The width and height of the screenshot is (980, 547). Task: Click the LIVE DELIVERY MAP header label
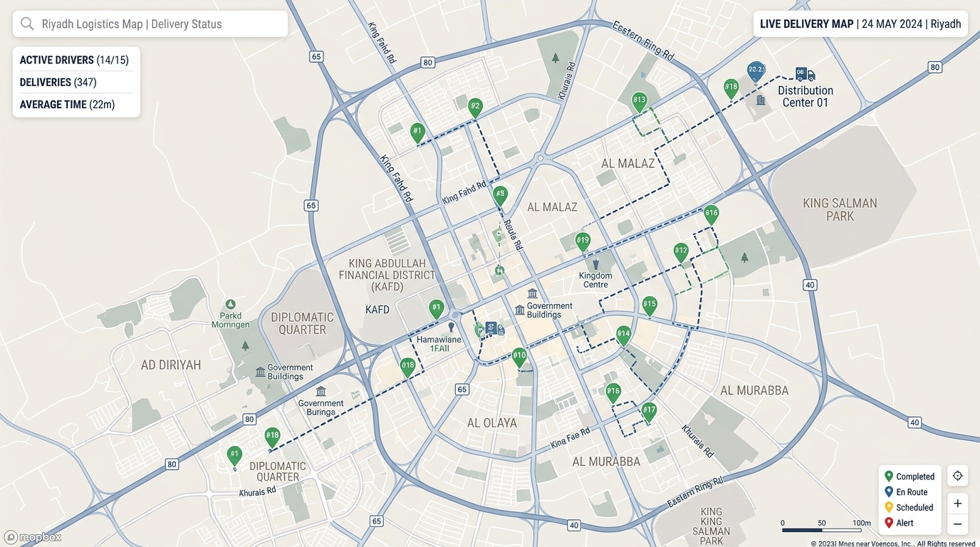coord(806,24)
